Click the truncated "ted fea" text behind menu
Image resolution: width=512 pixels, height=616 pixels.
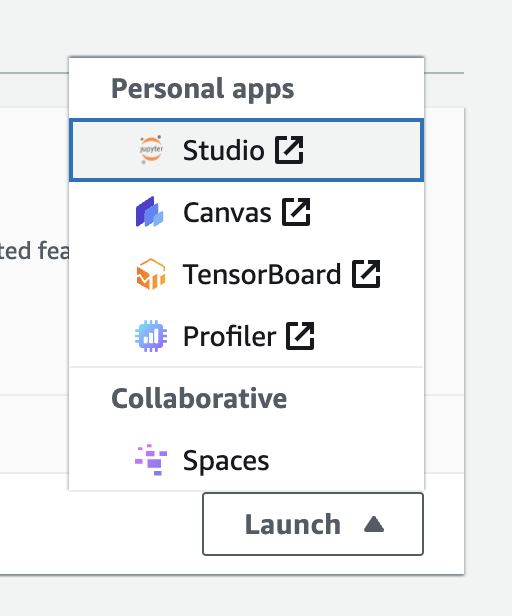(34, 251)
